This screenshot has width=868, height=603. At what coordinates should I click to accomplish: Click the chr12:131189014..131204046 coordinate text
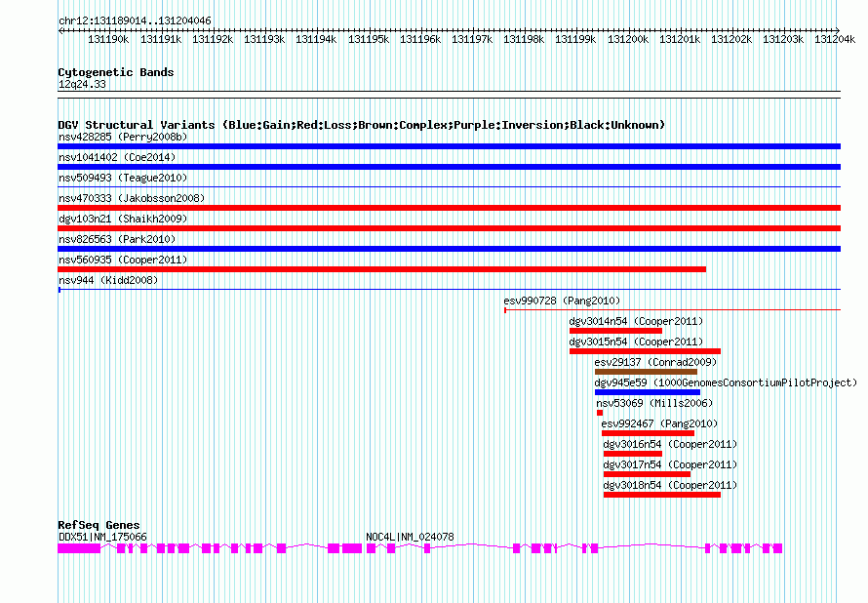(135, 20)
